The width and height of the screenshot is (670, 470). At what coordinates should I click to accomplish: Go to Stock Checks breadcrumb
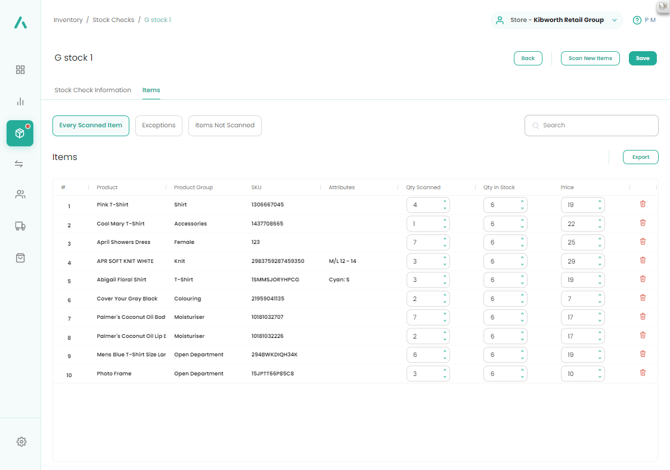coord(113,20)
